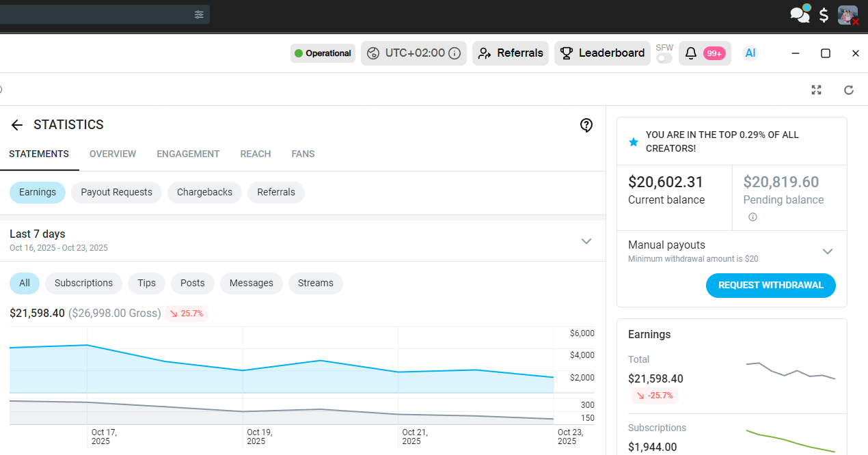868x455 pixels.
Task: Switch to the OVERVIEW tab
Action: pyautogui.click(x=113, y=154)
